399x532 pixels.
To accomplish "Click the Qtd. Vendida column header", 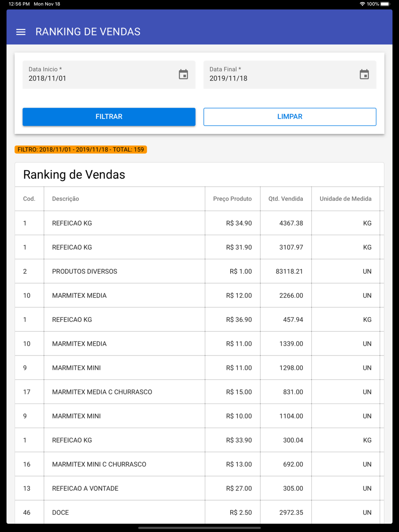I will click(285, 199).
